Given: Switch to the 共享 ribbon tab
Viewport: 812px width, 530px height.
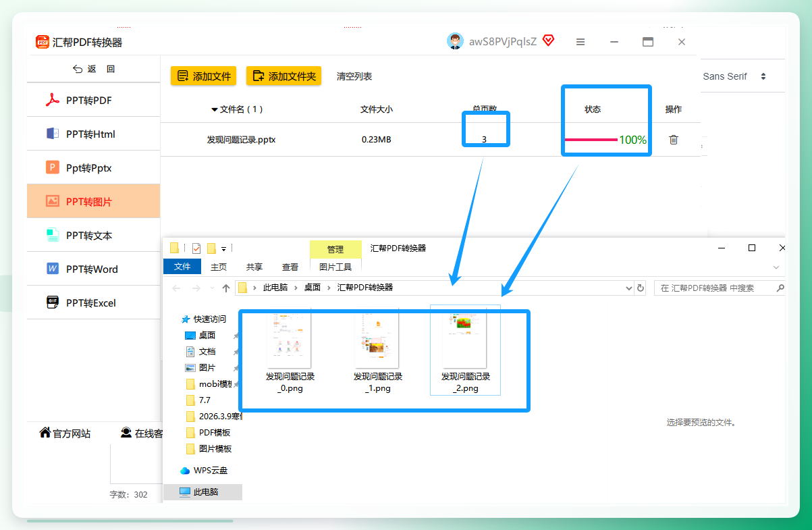Looking at the screenshot, I should click(x=254, y=267).
